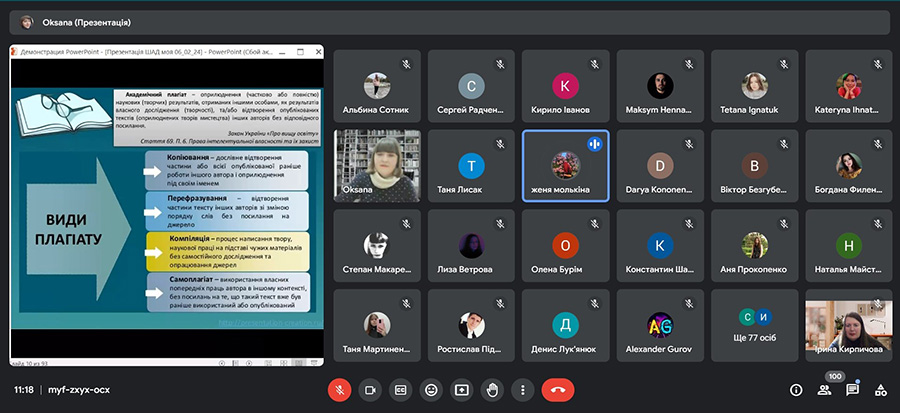
Task: Click Tetana Ignatuk avatar
Action: [x=755, y=86]
